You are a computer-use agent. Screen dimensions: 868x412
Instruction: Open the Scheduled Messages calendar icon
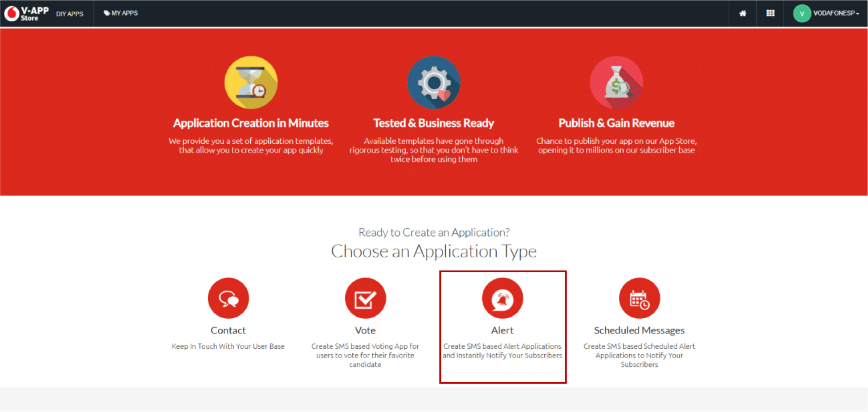click(x=639, y=298)
